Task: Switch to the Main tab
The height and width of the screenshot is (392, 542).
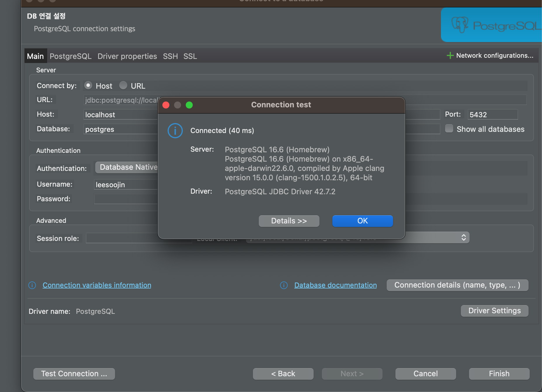Action: tap(35, 56)
